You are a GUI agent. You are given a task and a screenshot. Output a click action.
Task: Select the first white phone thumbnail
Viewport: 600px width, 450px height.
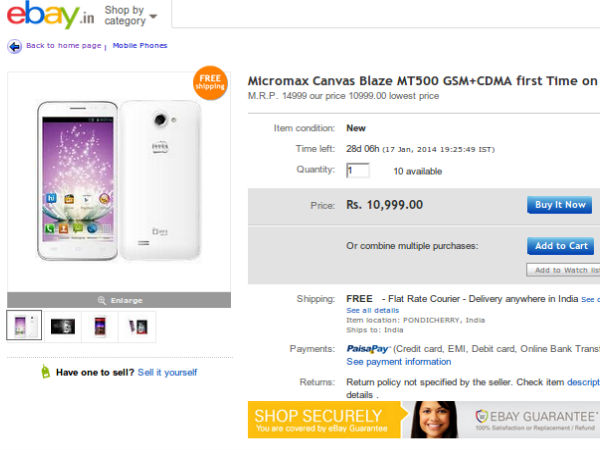[x=24, y=326]
